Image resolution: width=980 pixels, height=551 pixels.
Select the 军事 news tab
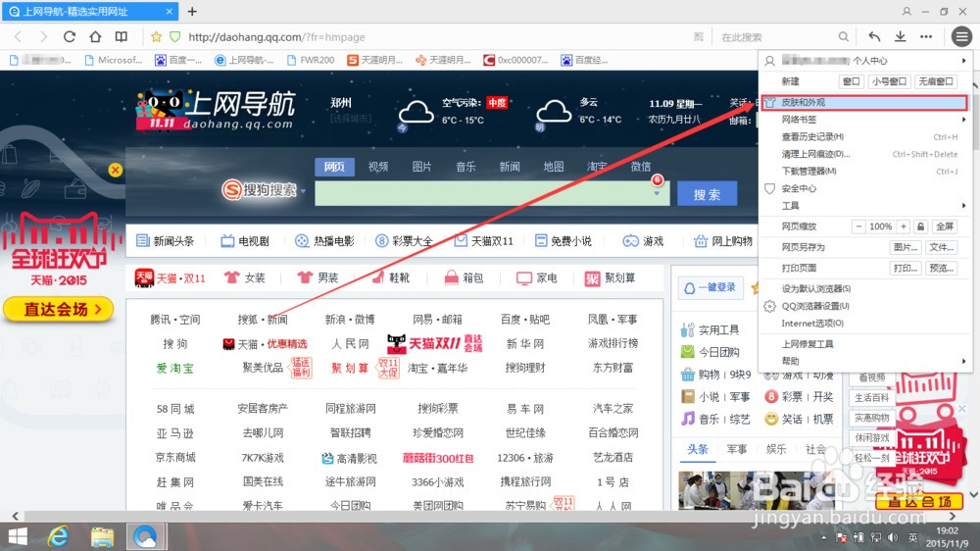point(737,449)
